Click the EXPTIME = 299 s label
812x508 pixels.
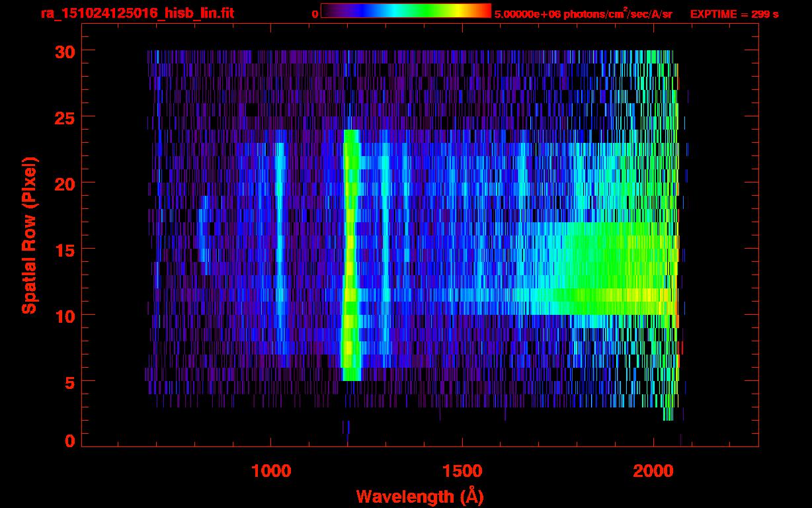click(734, 14)
